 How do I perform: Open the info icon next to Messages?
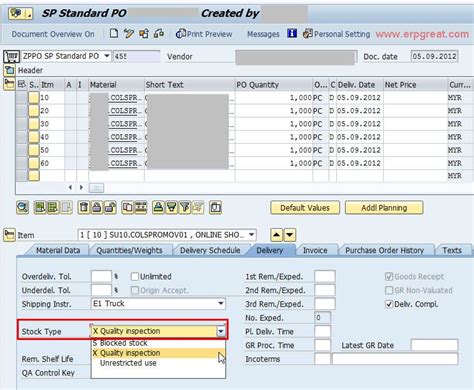pos(292,33)
